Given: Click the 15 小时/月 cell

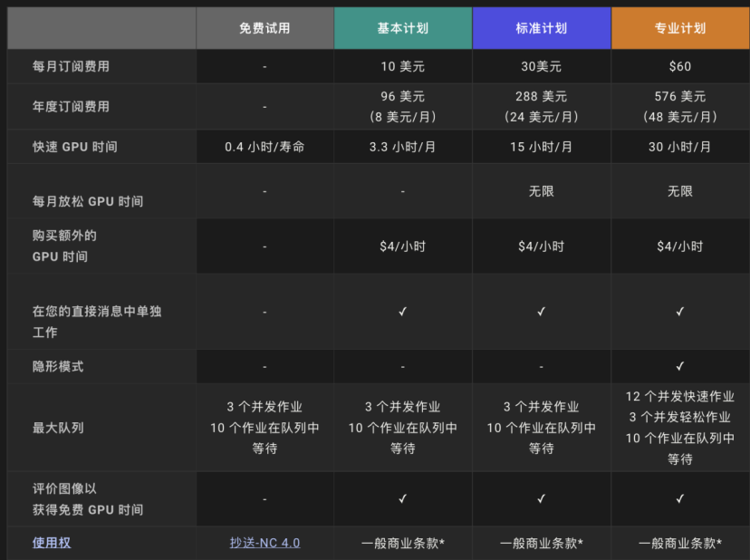Looking at the screenshot, I should pyautogui.click(x=542, y=147).
